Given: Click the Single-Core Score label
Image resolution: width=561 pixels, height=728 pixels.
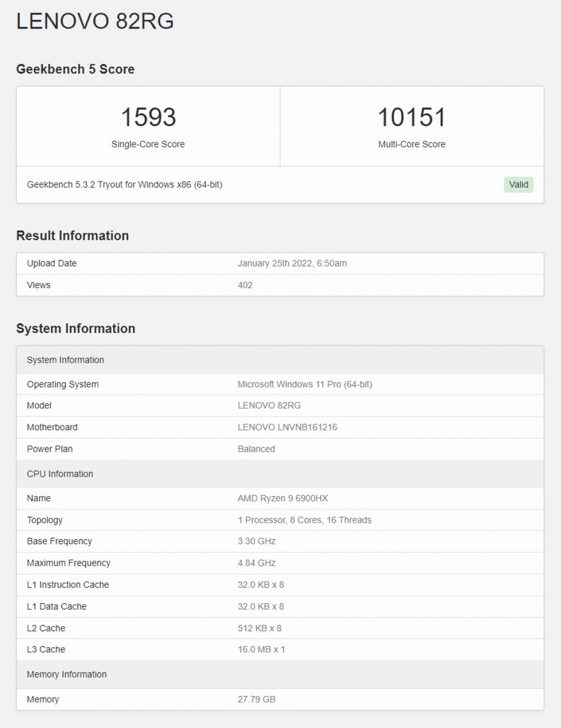Looking at the screenshot, I should pos(148,144).
